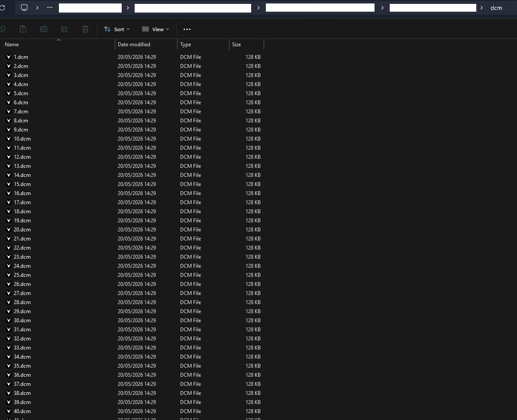Open the Sort dropdown menu
The image size is (517, 420).
click(x=117, y=29)
